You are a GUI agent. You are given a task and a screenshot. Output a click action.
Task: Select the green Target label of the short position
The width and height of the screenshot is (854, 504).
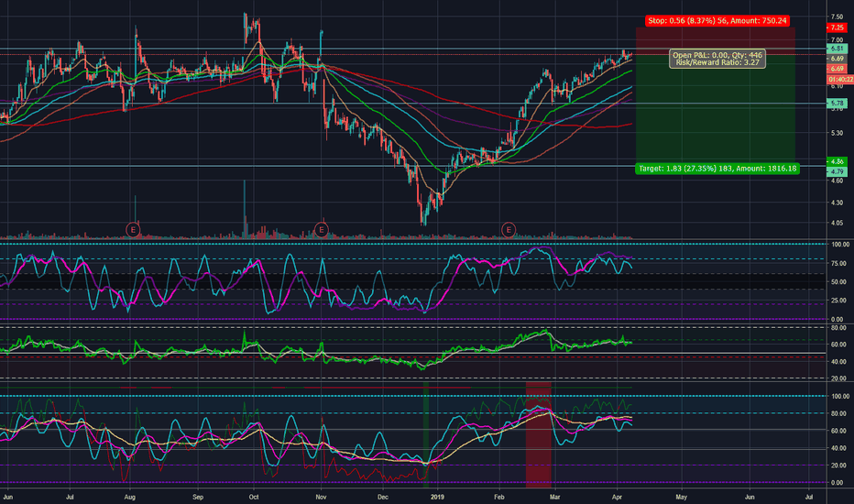click(x=717, y=169)
